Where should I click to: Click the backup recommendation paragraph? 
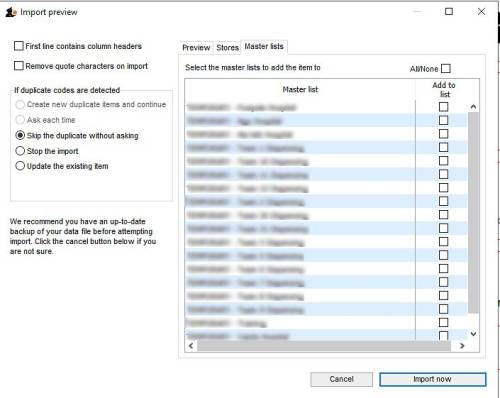(x=83, y=236)
